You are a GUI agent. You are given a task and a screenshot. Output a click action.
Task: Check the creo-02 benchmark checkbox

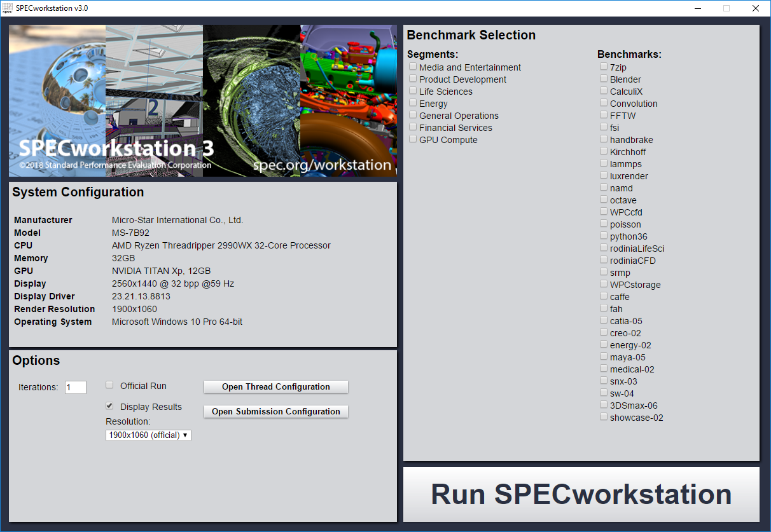[604, 332]
